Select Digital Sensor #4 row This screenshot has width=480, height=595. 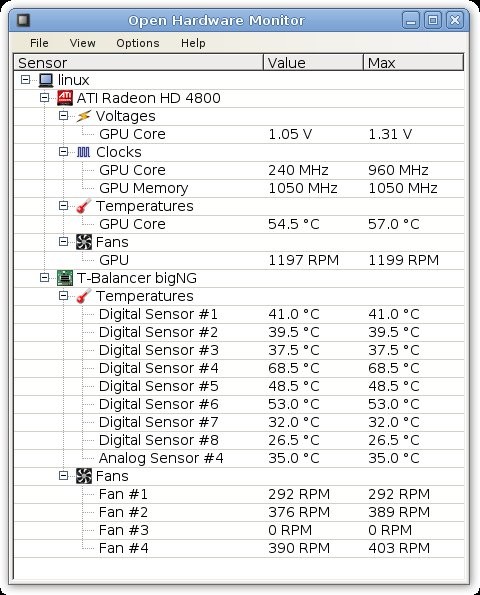(239, 368)
